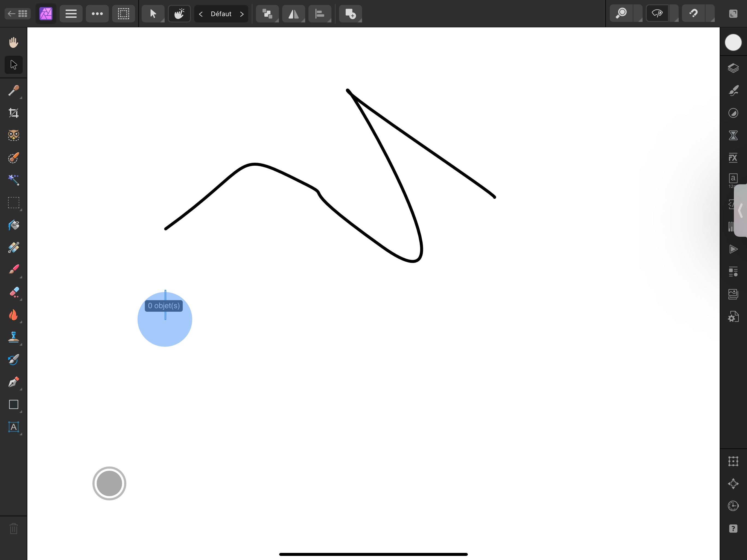Viewport: 747px width, 560px height.
Task: Select the Rectangle shape tool
Action: click(13, 405)
